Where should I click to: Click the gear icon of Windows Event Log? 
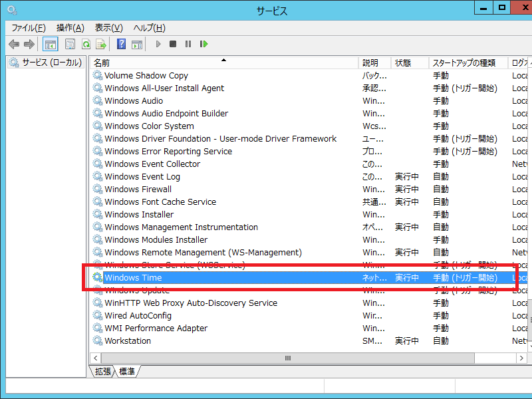tap(98, 176)
